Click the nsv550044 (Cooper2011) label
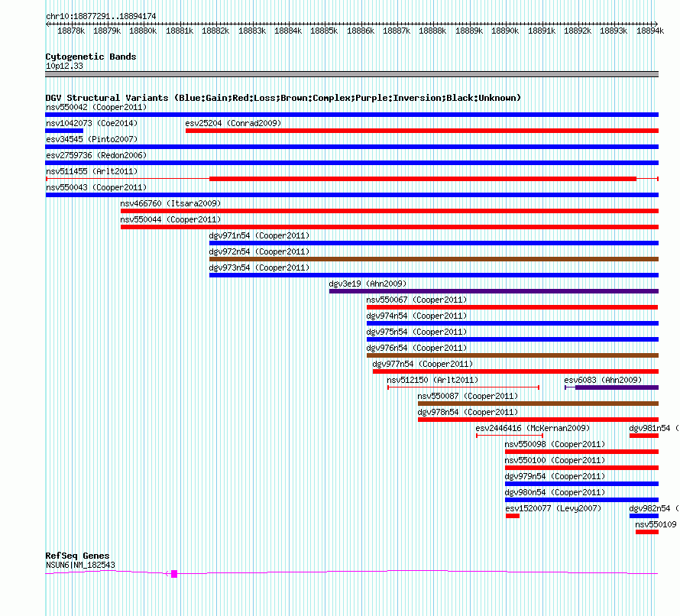Viewport: 680px width, 616px height. 170,219
